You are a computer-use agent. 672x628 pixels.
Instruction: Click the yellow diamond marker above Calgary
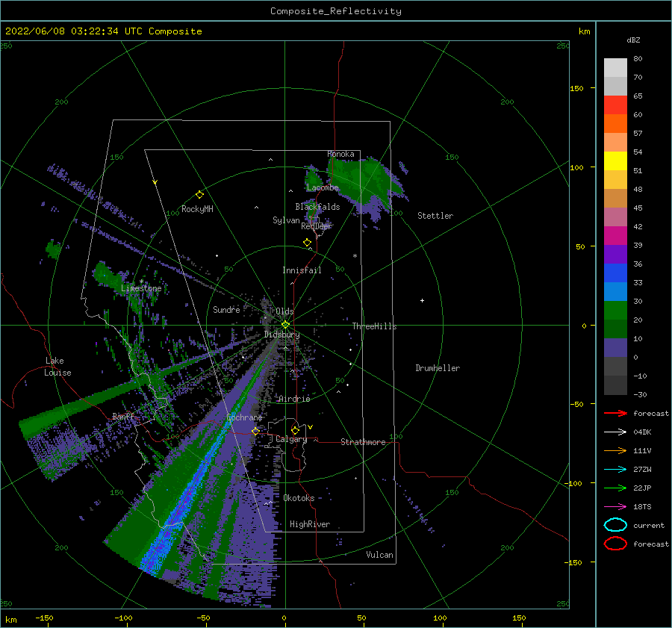(295, 430)
